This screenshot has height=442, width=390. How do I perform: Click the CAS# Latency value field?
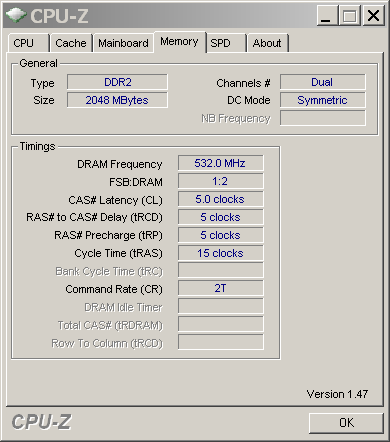(221, 199)
